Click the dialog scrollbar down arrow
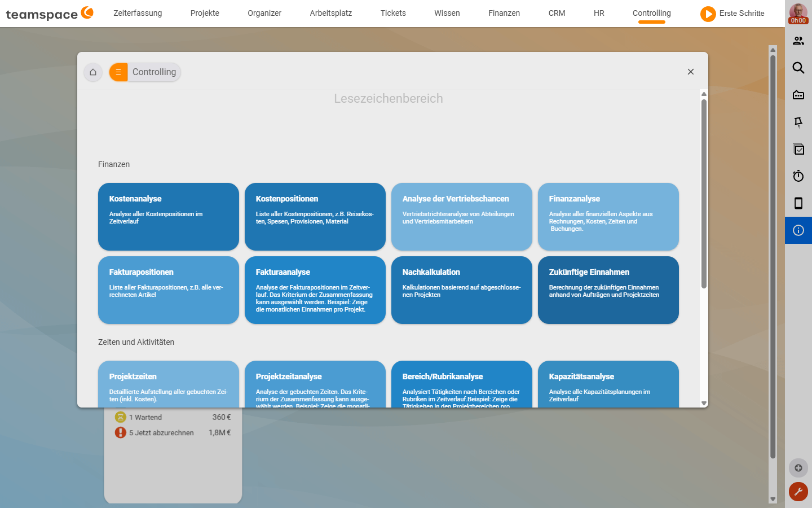The height and width of the screenshot is (508, 812). [x=704, y=403]
